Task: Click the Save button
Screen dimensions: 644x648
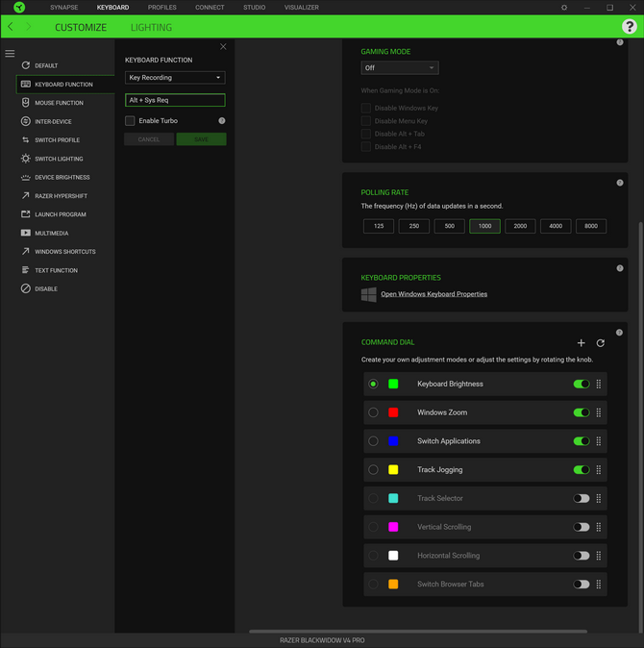Action: pyautogui.click(x=201, y=139)
